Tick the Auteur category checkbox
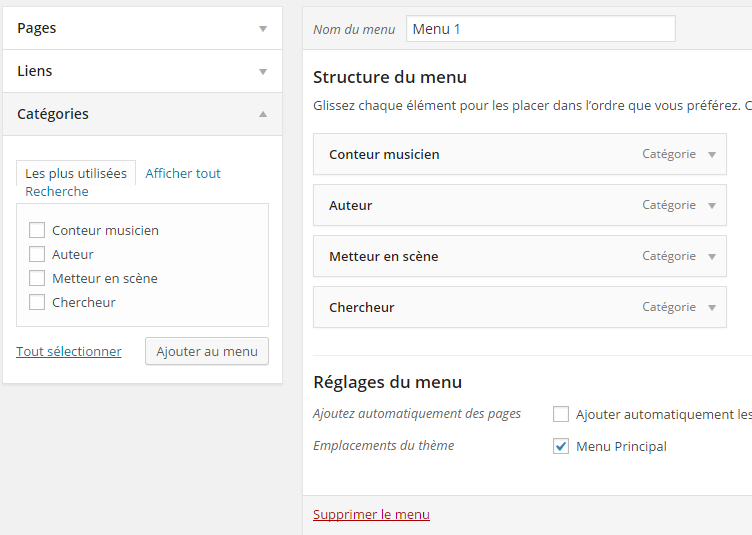 [x=37, y=254]
